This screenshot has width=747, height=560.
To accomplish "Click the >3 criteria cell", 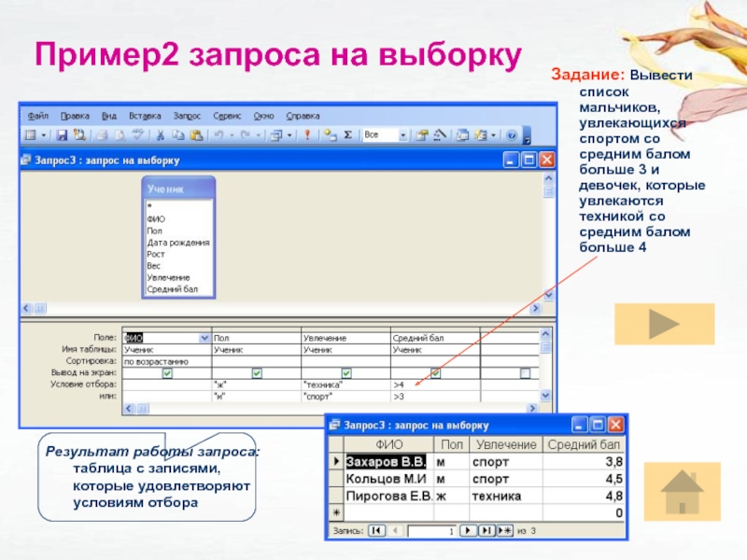I will point(435,396).
